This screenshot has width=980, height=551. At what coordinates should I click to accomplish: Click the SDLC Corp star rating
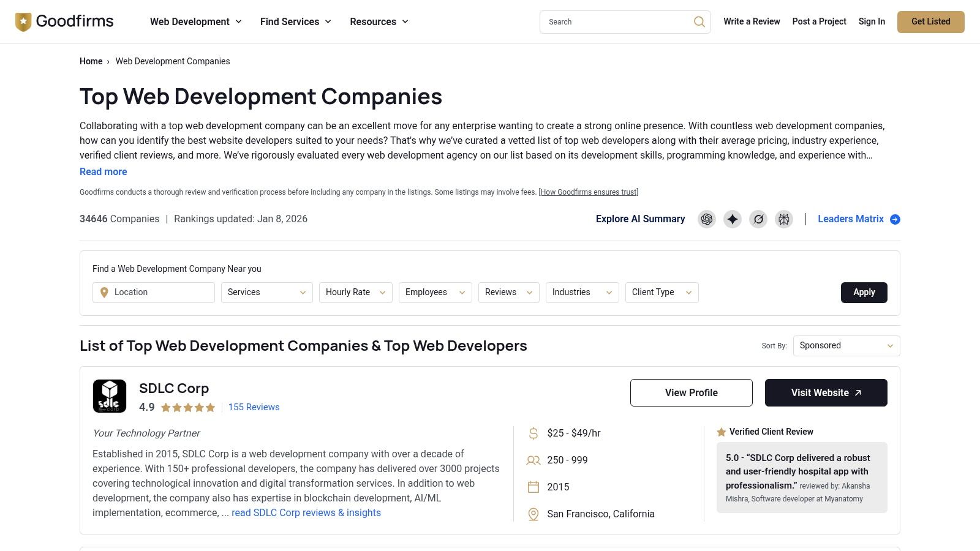(x=188, y=408)
